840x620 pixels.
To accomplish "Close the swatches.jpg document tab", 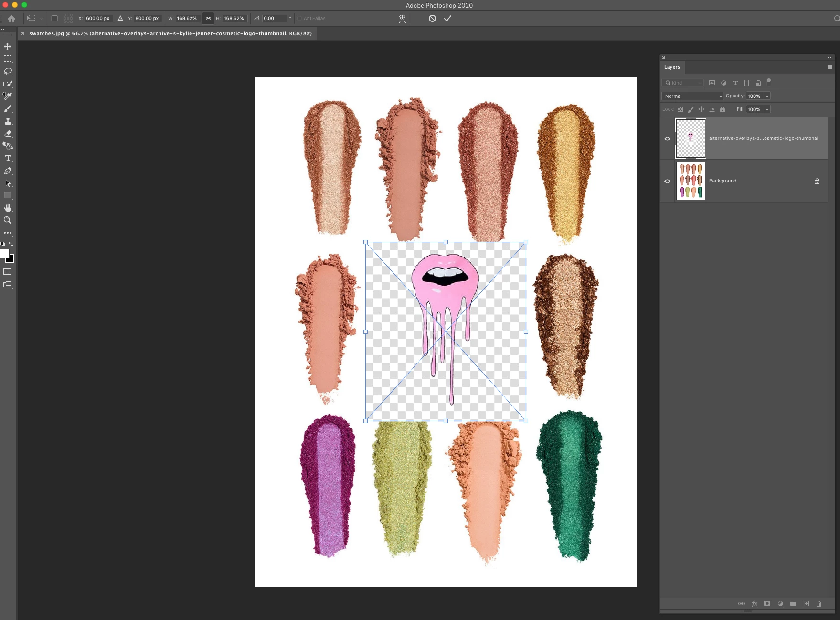I will coord(22,33).
